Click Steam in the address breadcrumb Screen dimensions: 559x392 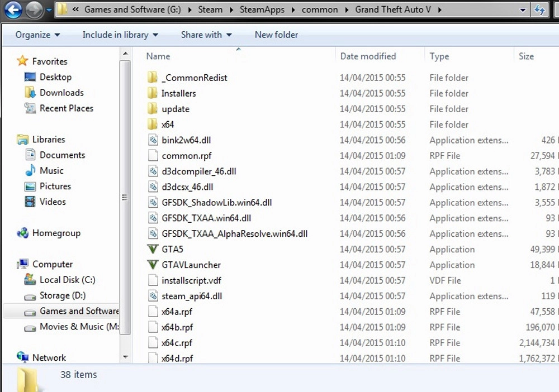(210, 9)
